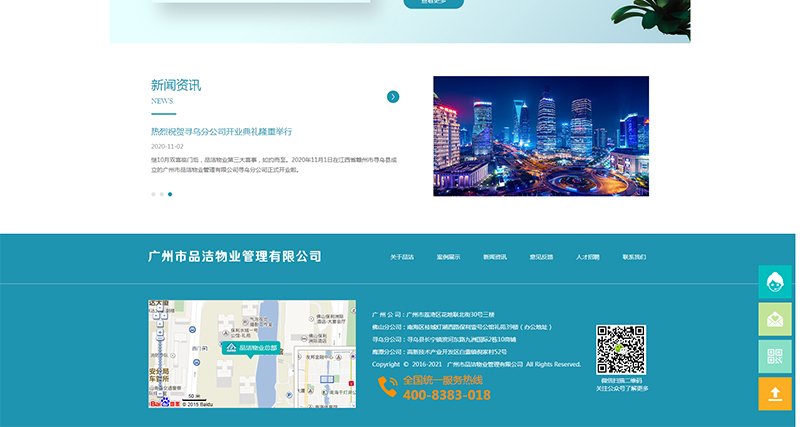Open 案例展示 in footer navigation
The image size is (800, 427).
coord(448,257)
